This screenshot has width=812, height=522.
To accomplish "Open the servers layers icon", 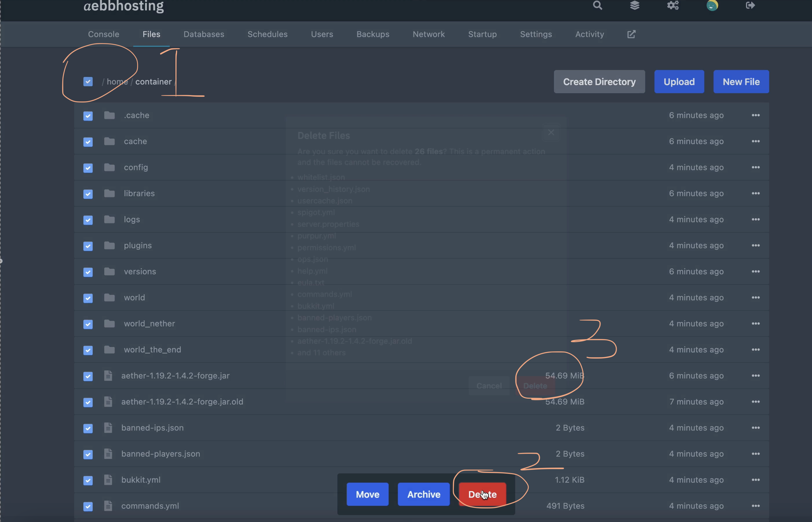I will tap(635, 5).
